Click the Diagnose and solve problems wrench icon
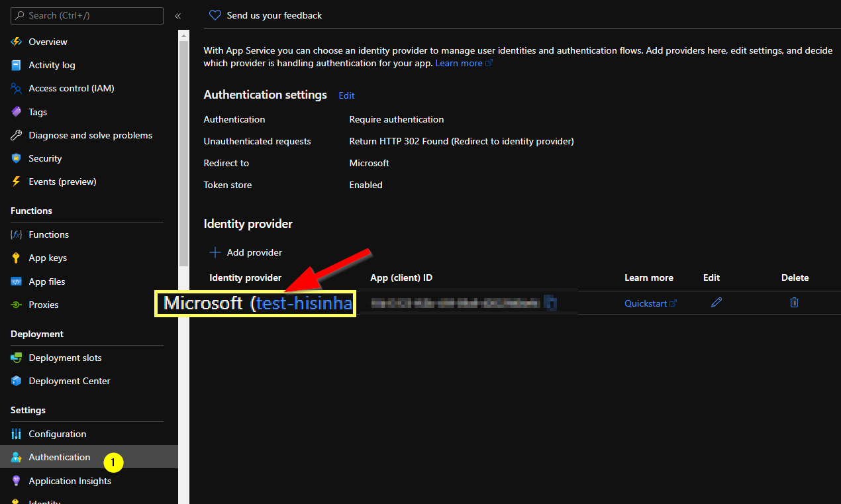 [17, 135]
